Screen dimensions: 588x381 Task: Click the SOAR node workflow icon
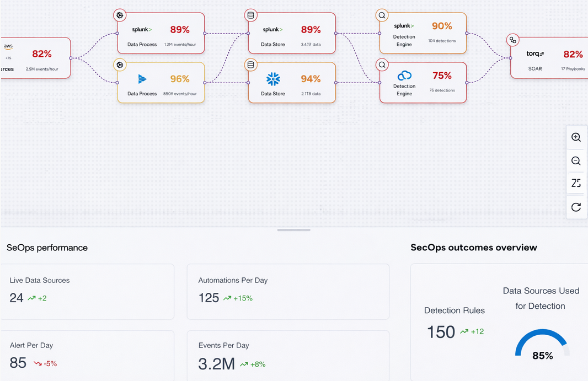[513, 40]
